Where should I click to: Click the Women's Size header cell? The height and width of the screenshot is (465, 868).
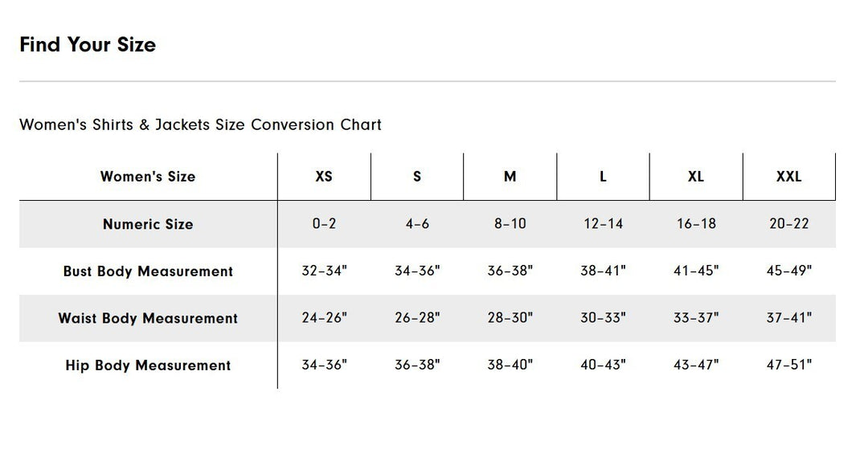(x=148, y=177)
